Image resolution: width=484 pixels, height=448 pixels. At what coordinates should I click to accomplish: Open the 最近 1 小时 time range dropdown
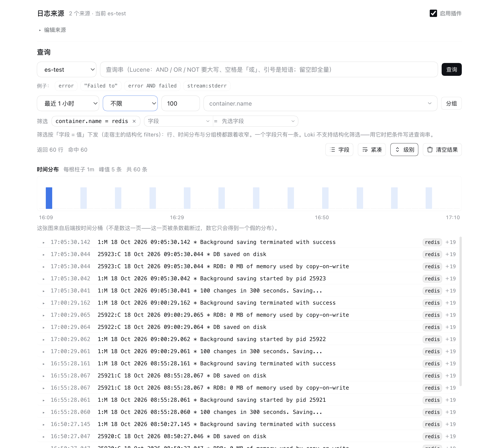click(68, 104)
